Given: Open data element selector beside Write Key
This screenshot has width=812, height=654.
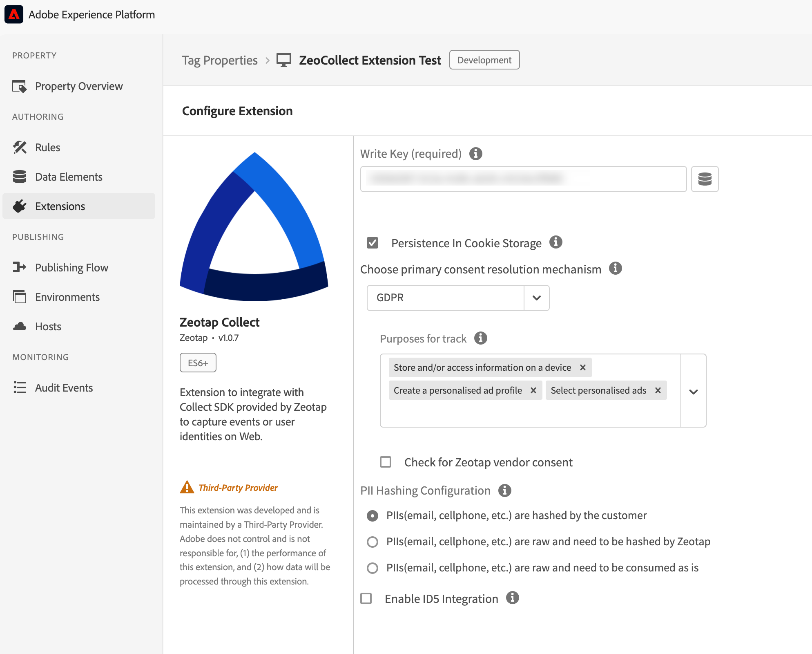Looking at the screenshot, I should click(705, 179).
